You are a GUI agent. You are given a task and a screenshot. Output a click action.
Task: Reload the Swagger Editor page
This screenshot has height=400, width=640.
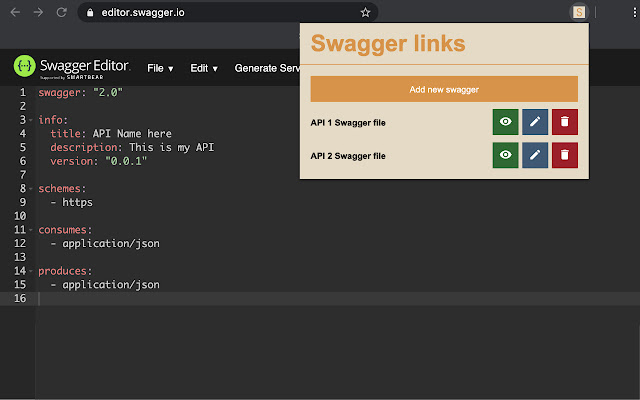62,13
